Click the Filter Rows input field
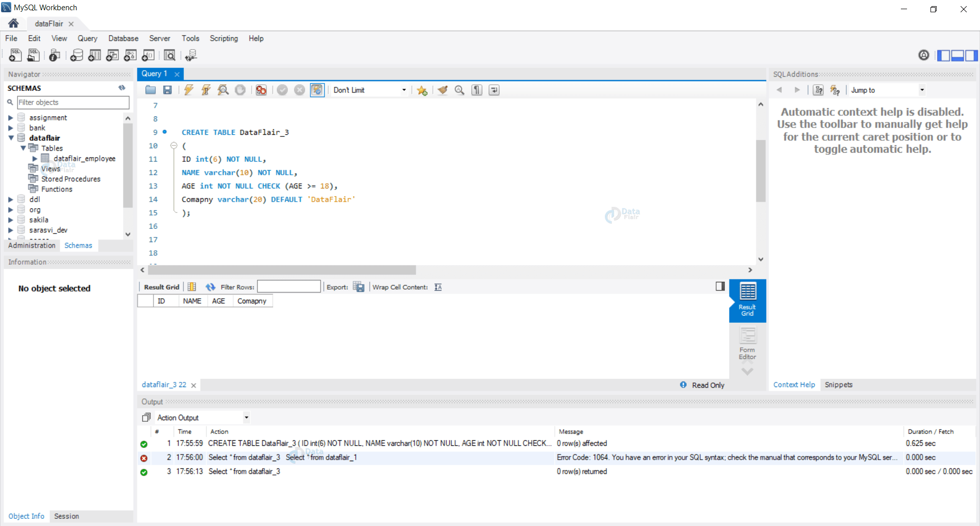 (289, 286)
